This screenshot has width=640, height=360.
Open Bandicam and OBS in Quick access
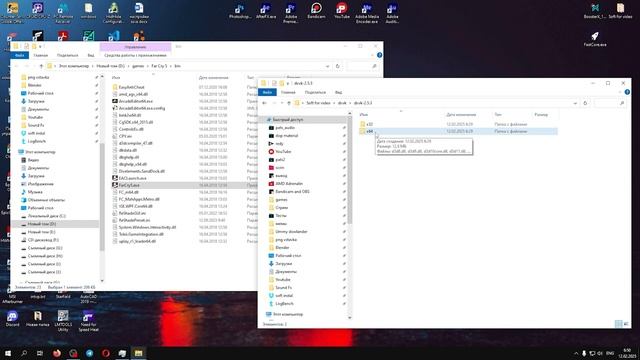coord(288,191)
